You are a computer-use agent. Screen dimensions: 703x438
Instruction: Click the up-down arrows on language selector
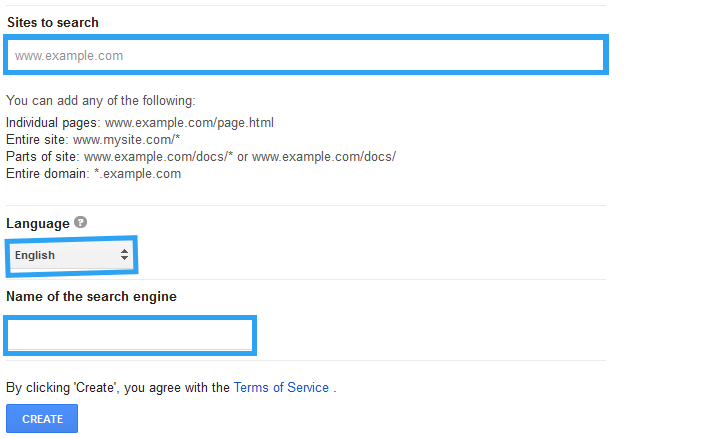coord(124,255)
